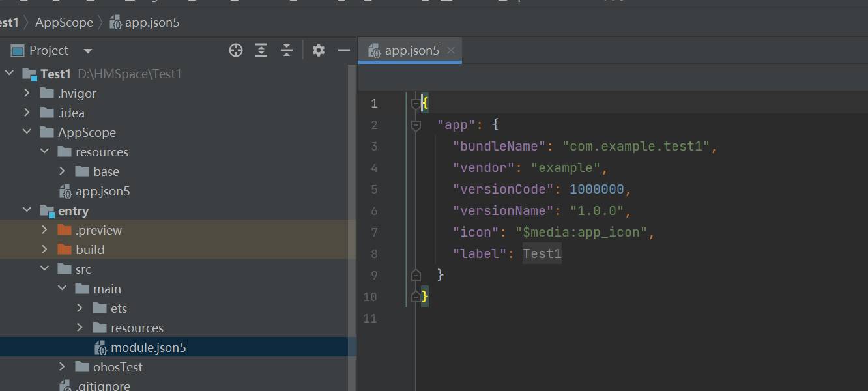Click the ohosTest folder icon
Image resolution: width=868 pixels, height=391 pixels.
click(82, 367)
